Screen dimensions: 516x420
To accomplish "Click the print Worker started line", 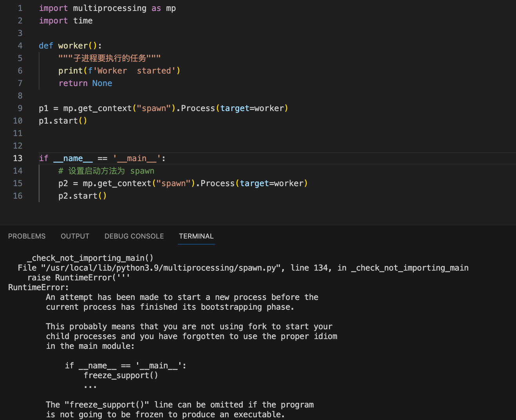I will (119, 71).
